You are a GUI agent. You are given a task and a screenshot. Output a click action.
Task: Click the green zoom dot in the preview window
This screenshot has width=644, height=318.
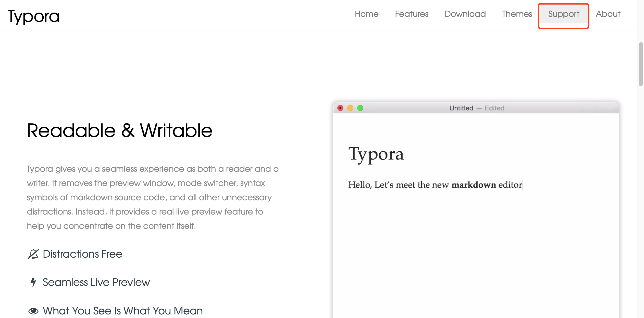pyautogui.click(x=360, y=108)
